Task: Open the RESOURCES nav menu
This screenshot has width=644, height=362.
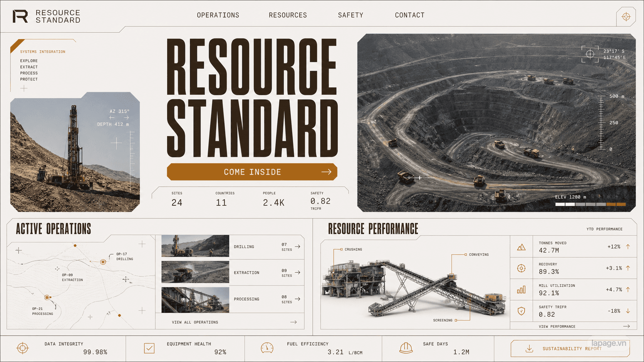Action: (x=288, y=15)
